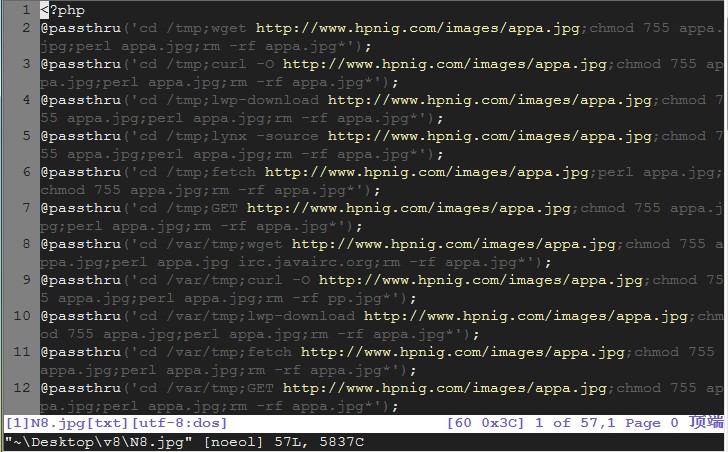The image size is (728, 452).
Task: Click the hpnig.com URL on line 6
Action: click(427, 173)
